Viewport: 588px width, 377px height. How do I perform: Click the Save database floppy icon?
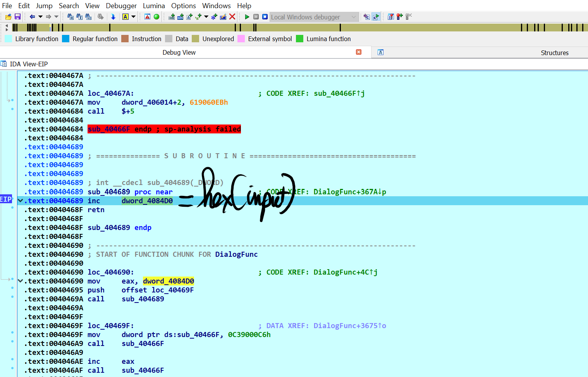17,17
